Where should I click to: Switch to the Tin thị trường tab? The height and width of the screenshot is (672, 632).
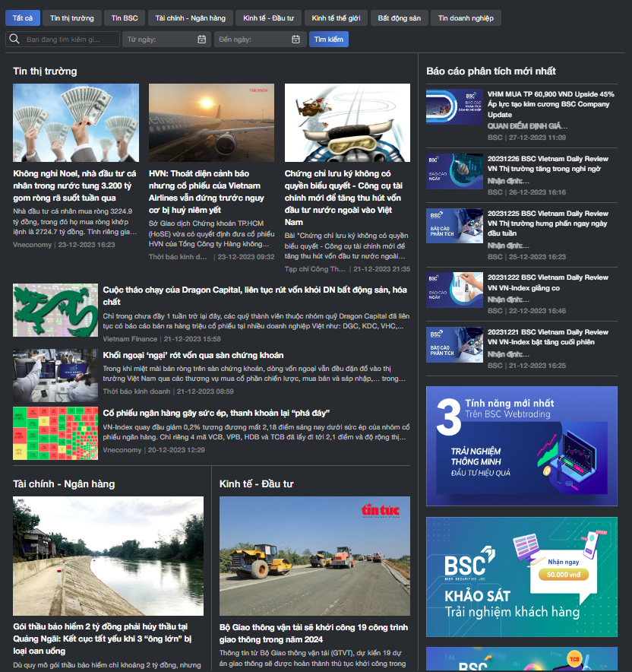(x=72, y=18)
